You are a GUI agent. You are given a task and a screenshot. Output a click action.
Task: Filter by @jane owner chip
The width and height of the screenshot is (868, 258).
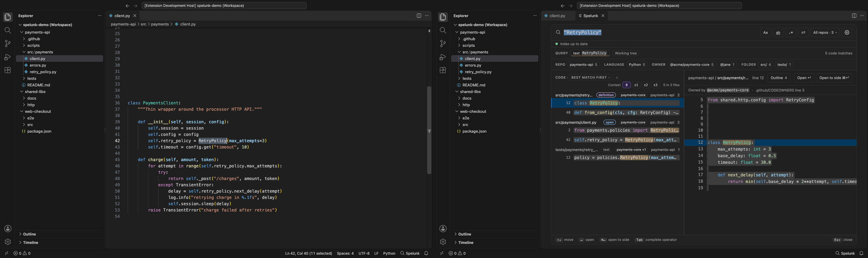point(727,65)
